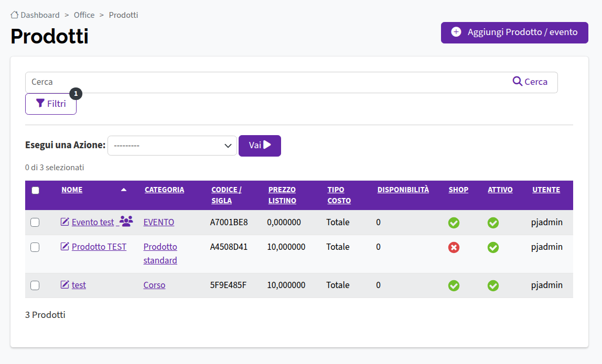This screenshot has width=602, height=364.
Task: Open the Prodotto TEST product link
Action: tap(99, 247)
